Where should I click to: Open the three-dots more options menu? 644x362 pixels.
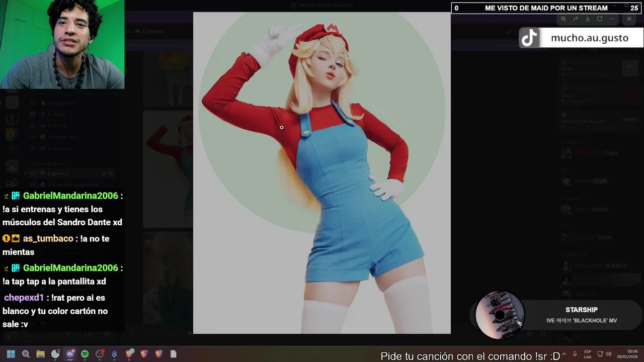[612, 19]
